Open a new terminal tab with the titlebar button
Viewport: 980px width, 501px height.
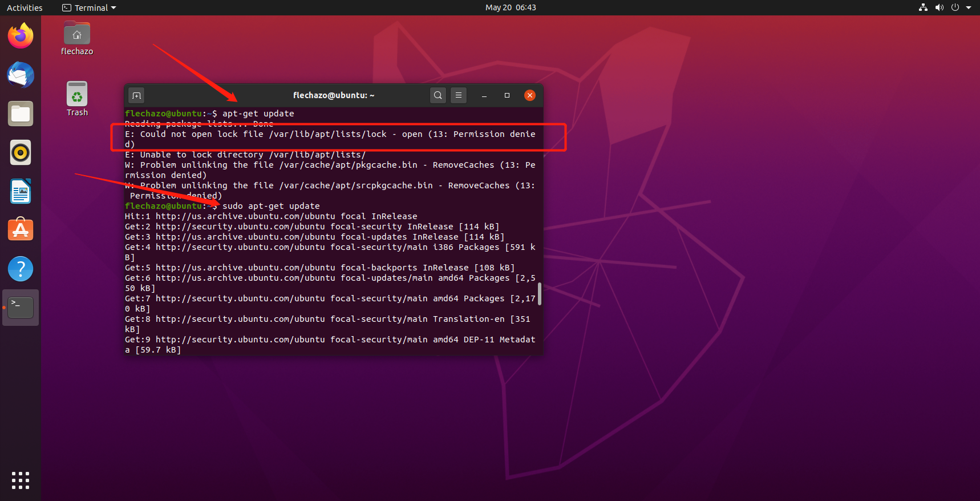tap(136, 95)
